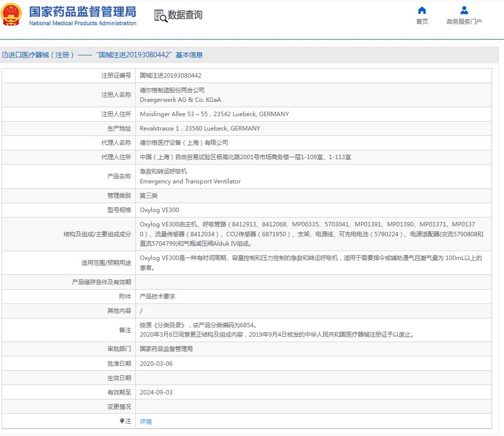Click the bulb icon beside the 注 label
Image resolution: width=504 pixels, height=436 pixels.
tap(121, 421)
